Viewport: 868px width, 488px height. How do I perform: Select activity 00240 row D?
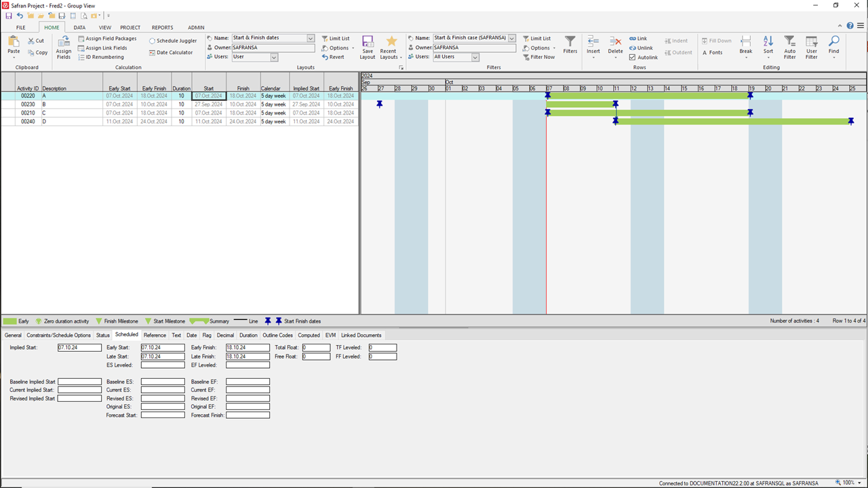point(179,121)
